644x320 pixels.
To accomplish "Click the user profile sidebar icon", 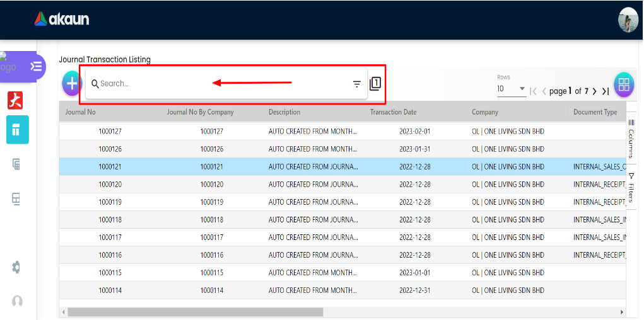I will coord(17,301).
